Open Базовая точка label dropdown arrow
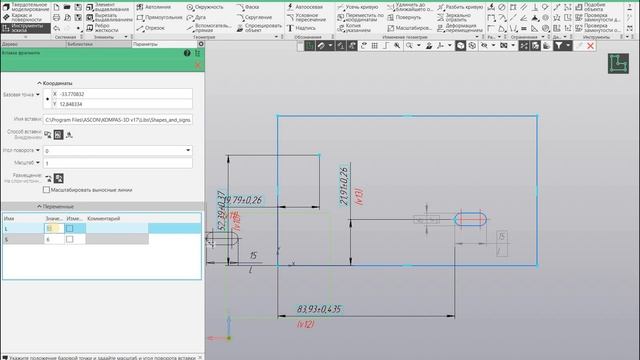The image size is (640, 360). pos(38,95)
